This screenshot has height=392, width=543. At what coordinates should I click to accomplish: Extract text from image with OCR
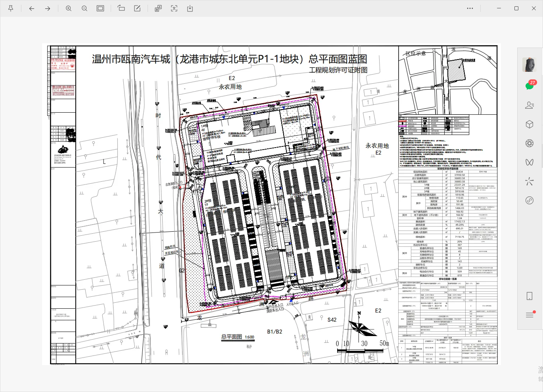pos(174,8)
